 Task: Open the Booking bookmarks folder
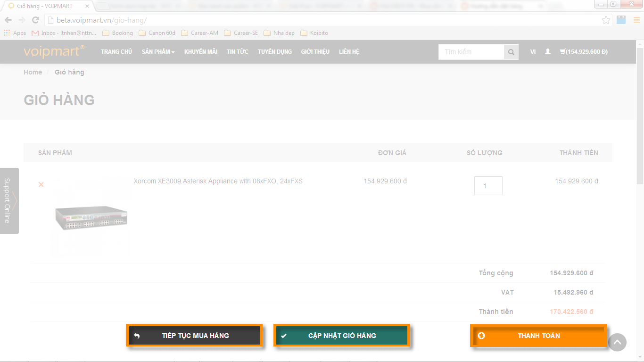118,33
